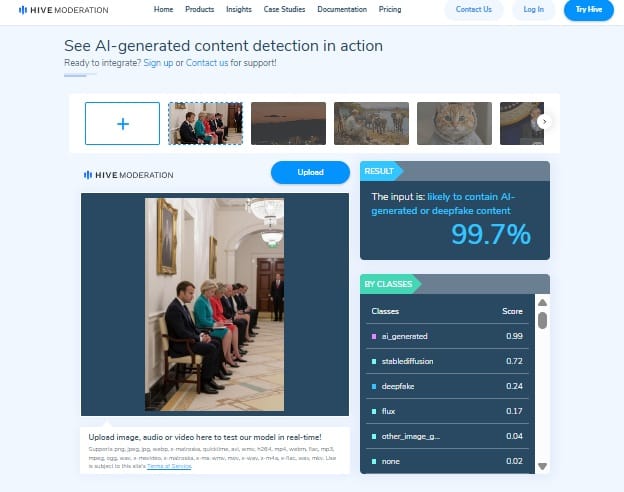Click the plus icon to add media

[123, 124]
